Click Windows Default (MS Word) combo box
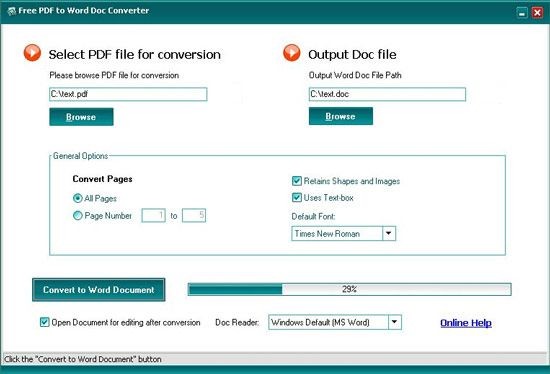550x374 pixels. click(335, 322)
